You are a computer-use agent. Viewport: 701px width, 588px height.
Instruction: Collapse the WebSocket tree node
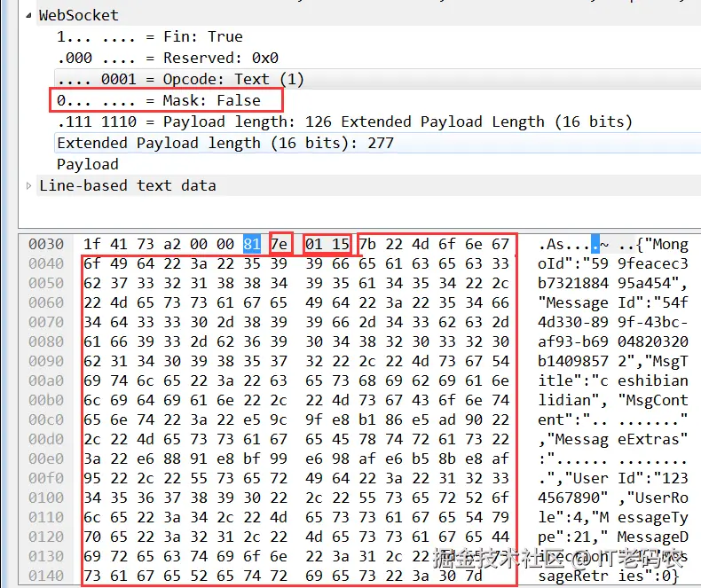click(x=29, y=15)
